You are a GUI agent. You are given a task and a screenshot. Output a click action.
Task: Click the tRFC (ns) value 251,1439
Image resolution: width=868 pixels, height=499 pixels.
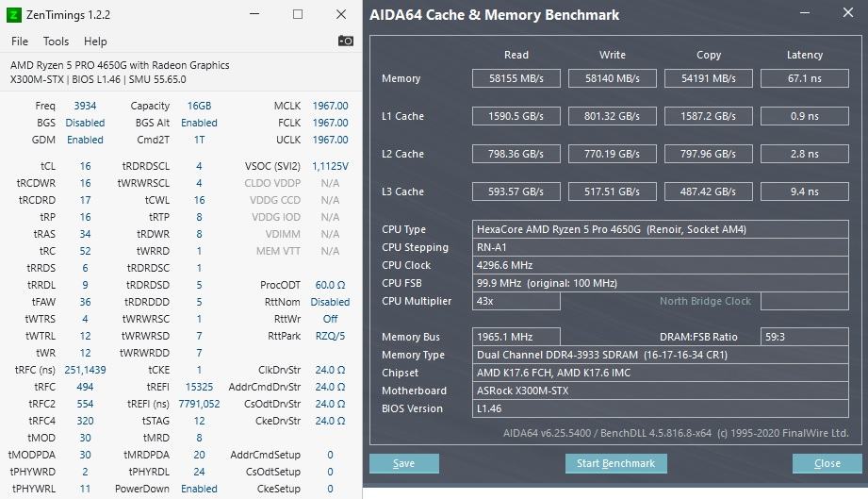[x=85, y=370]
